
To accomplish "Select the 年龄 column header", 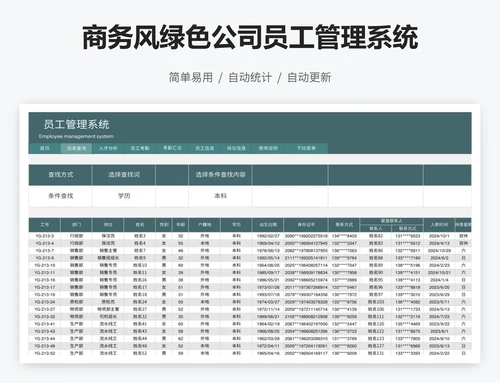I will [180, 225].
